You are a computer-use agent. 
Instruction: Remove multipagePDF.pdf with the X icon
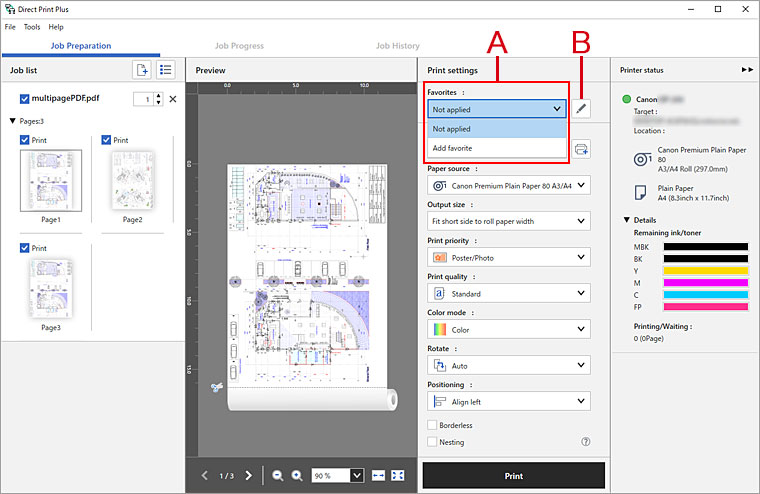click(x=172, y=99)
